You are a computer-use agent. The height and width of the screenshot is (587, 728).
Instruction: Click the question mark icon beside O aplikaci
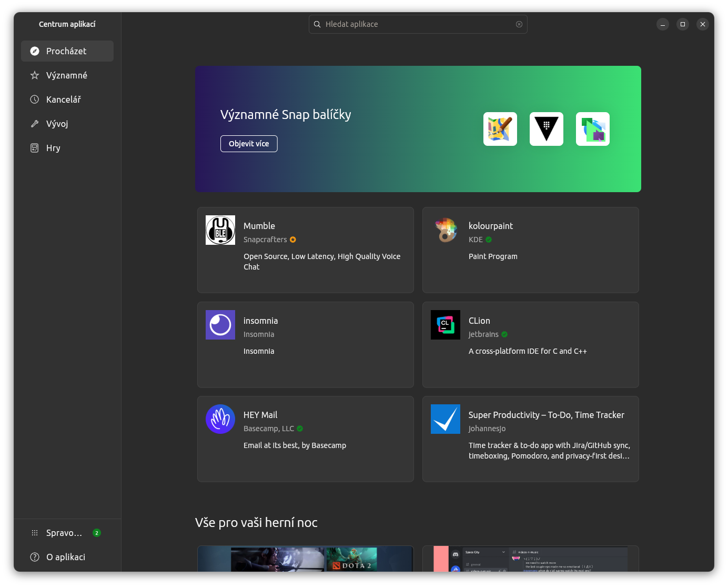(35, 557)
